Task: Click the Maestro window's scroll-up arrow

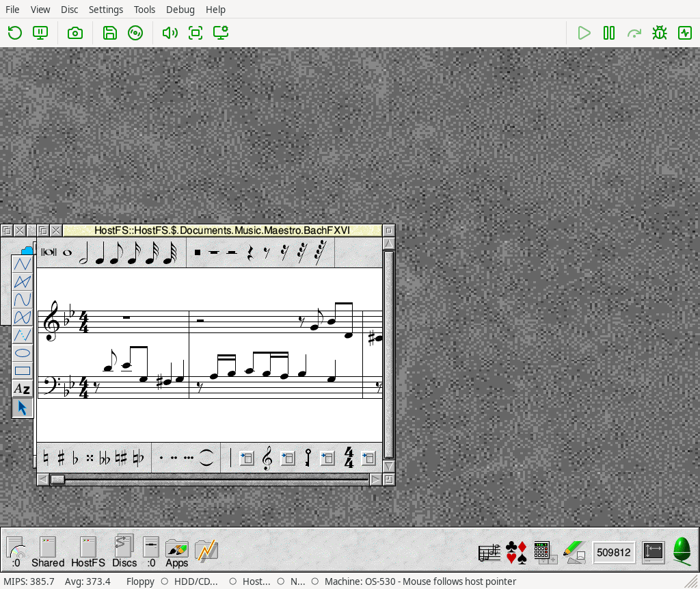Action: [389, 244]
